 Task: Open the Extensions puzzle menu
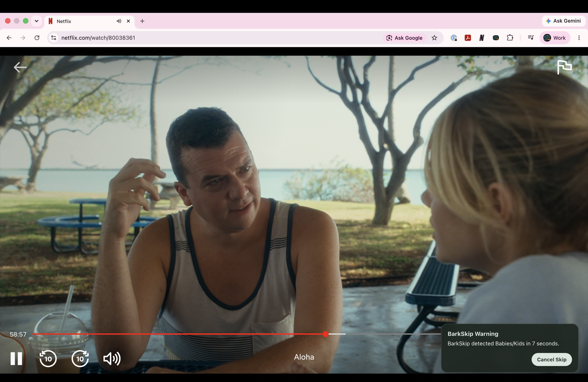coord(510,38)
